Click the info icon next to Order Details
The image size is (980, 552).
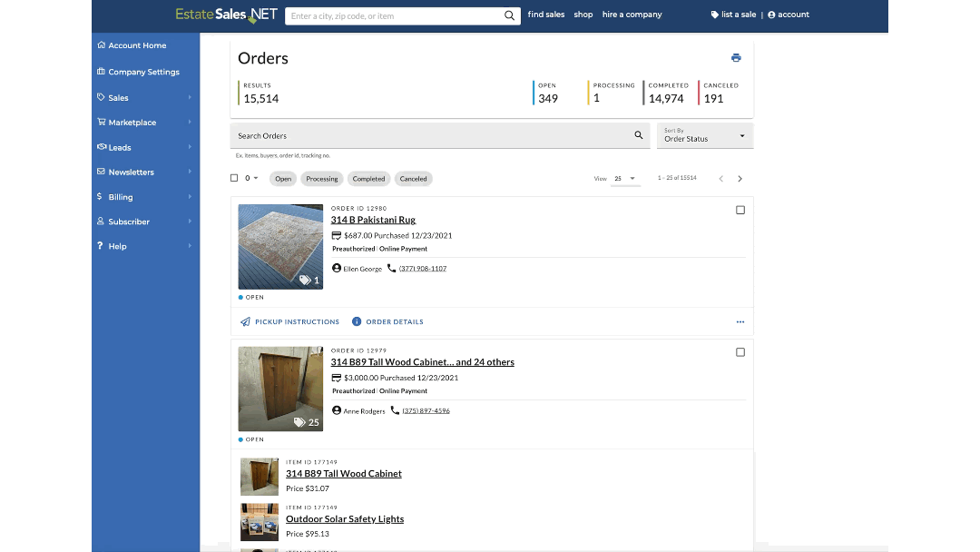(357, 321)
